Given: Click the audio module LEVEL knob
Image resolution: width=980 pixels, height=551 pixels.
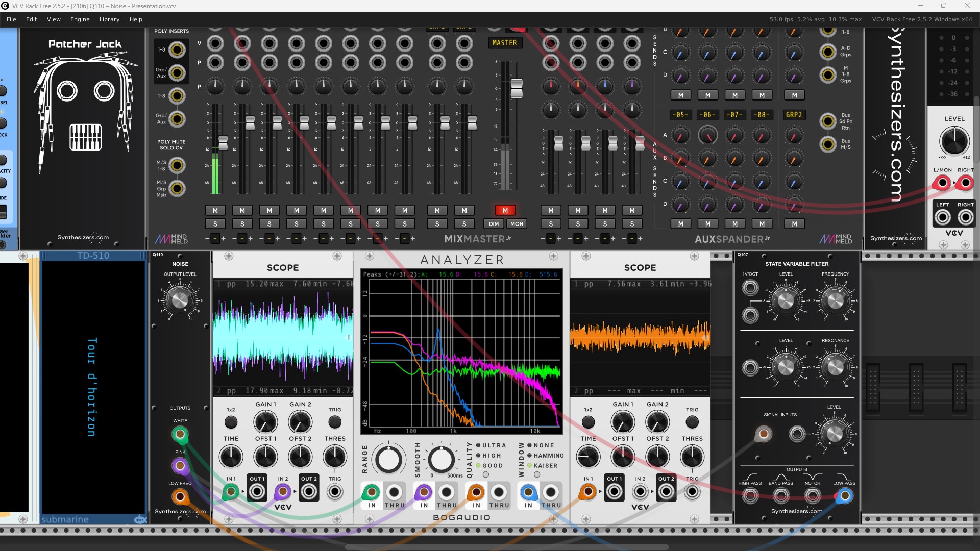Looking at the screenshot, I should 954,140.
